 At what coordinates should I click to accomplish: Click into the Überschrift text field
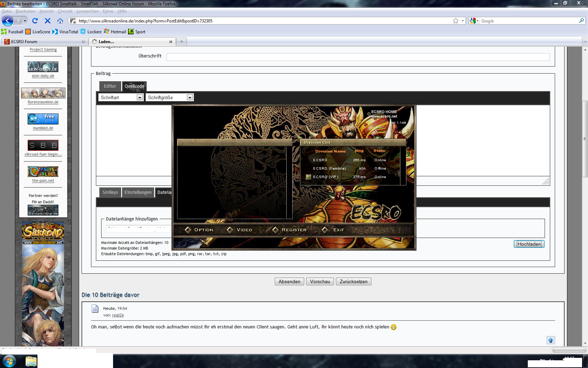(358, 57)
